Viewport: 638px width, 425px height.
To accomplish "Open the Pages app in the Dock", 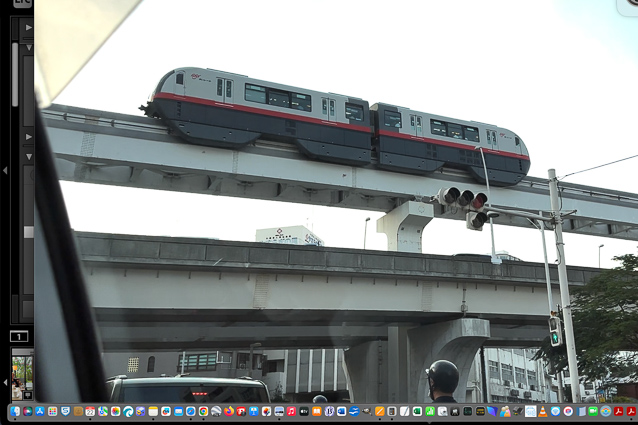I will [x=380, y=412].
